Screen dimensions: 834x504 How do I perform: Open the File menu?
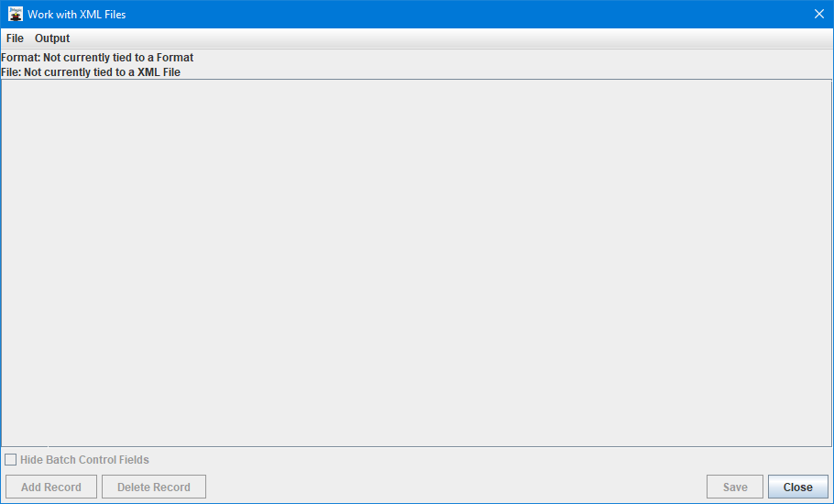[15, 38]
